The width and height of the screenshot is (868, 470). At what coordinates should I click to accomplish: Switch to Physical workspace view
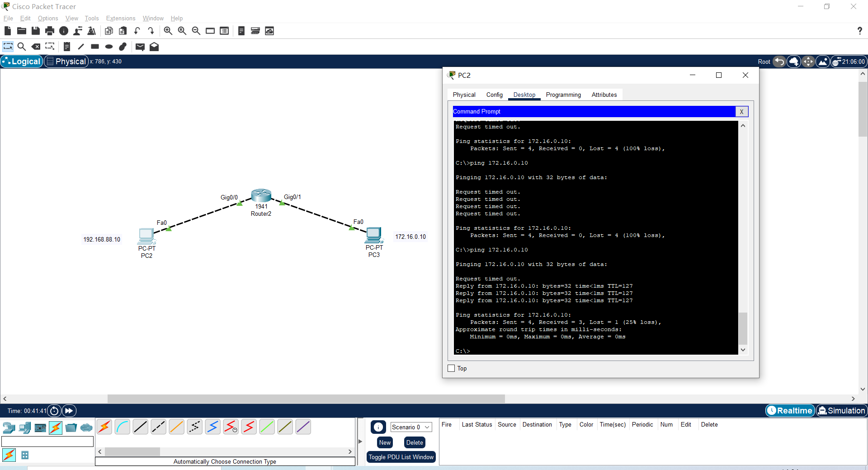coord(66,62)
